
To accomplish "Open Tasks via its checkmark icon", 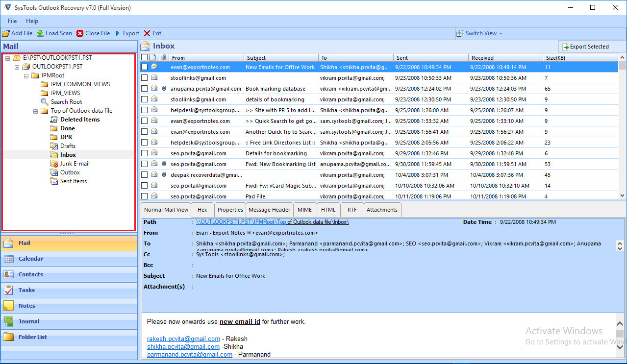I will pyautogui.click(x=9, y=290).
